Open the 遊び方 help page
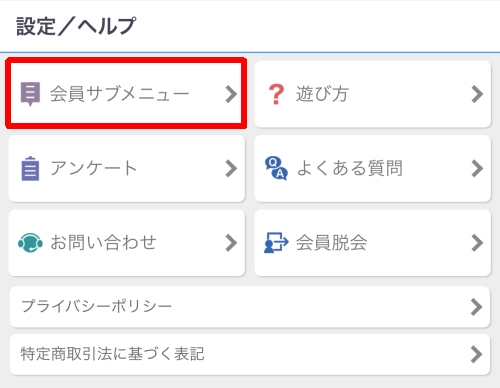This screenshot has height=388, width=500. pyautogui.click(x=373, y=94)
